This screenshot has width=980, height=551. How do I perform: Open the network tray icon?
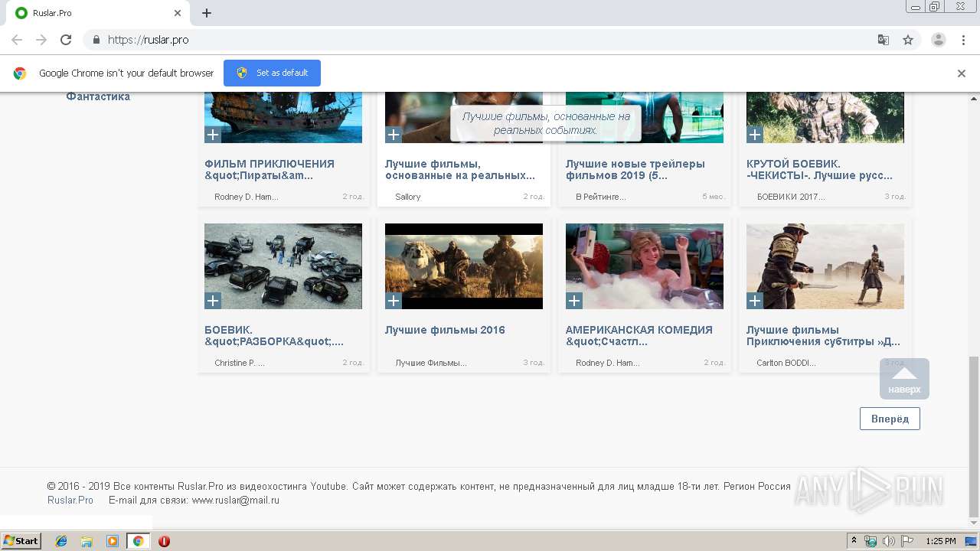click(871, 541)
